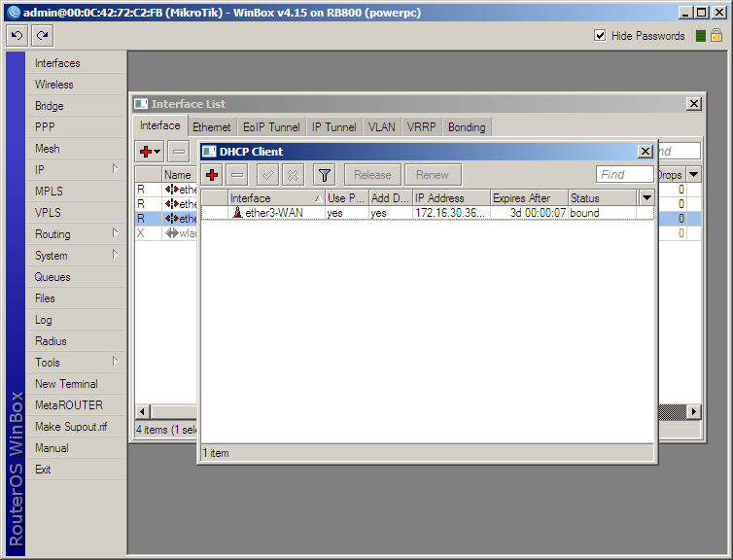Click Interface List remove minus button
Screen dimensions: 733x560
click(179, 152)
